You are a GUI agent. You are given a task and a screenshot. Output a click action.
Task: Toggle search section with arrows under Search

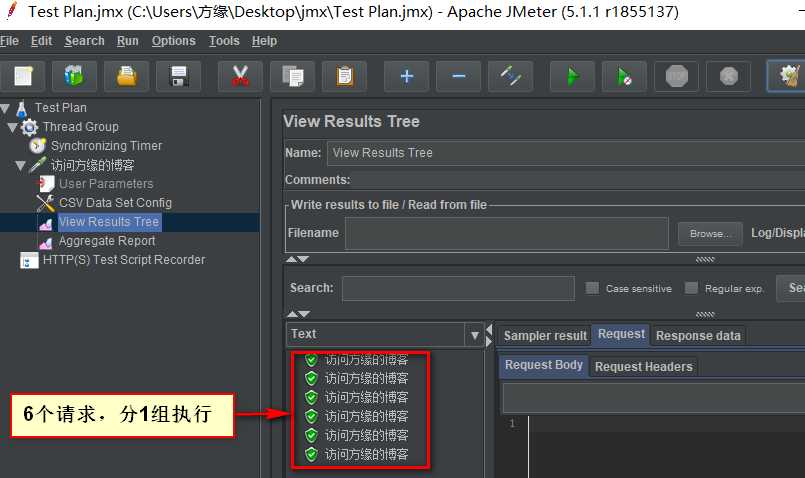[x=298, y=314]
